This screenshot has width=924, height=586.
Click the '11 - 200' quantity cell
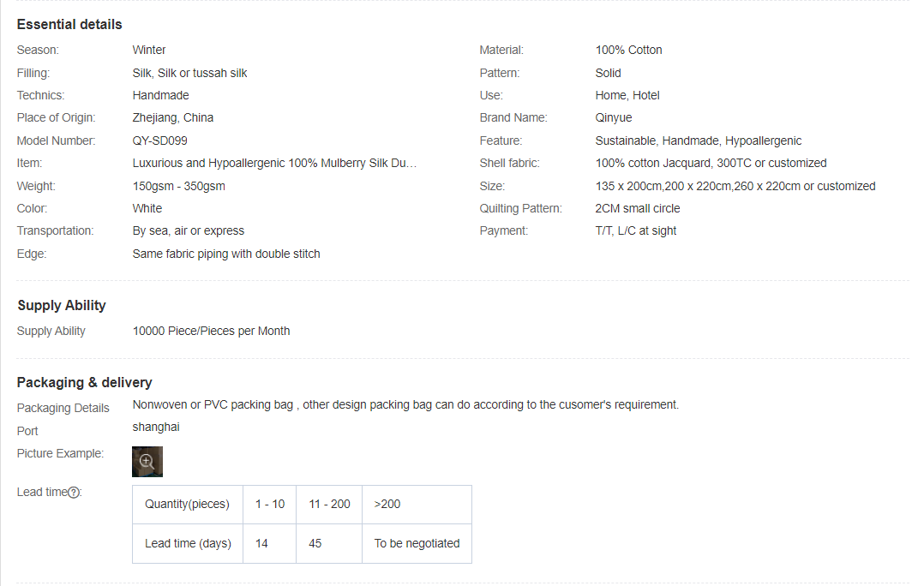click(329, 504)
